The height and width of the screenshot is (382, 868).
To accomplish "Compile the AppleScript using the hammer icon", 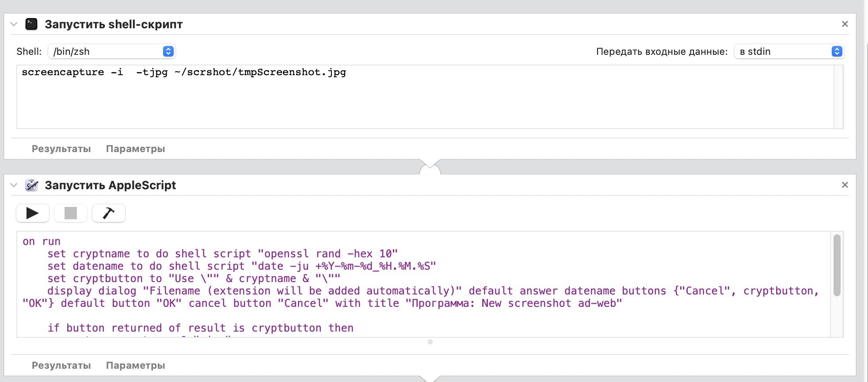I will [x=108, y=213].
